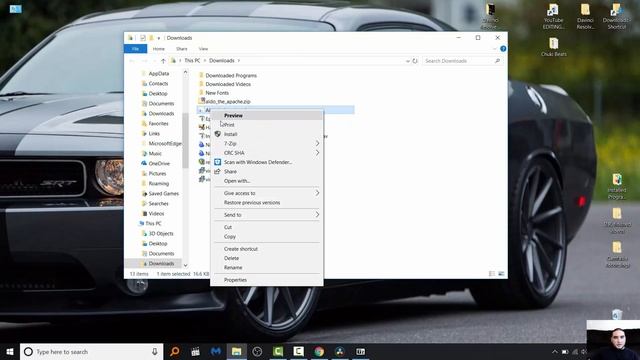Screen dimensions: 640x360
Task: Click This PC in the address breadcrumb
Action: [192, 60]
